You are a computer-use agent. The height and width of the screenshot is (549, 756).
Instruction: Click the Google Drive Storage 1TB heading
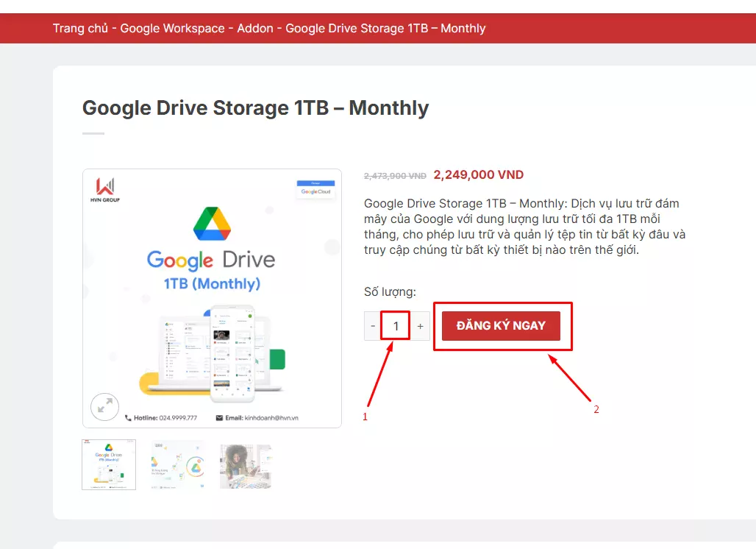pyautogui.click(x=255, y=108)
